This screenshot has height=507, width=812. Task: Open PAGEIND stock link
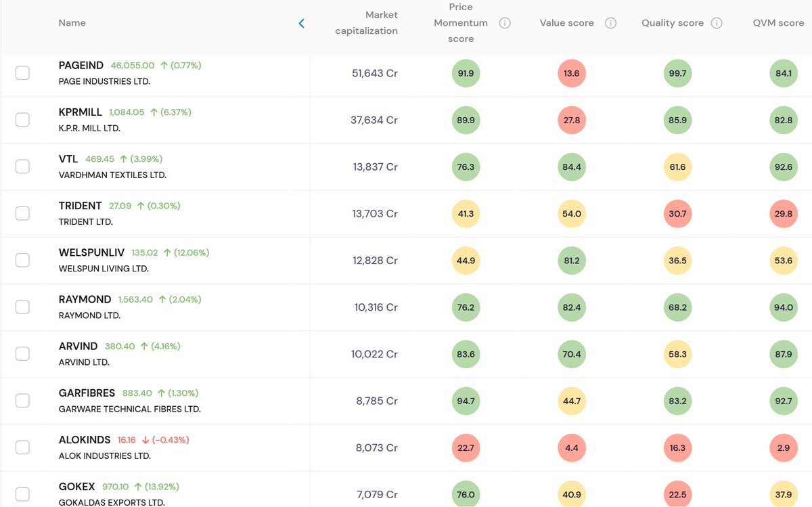tap(81, 65)
